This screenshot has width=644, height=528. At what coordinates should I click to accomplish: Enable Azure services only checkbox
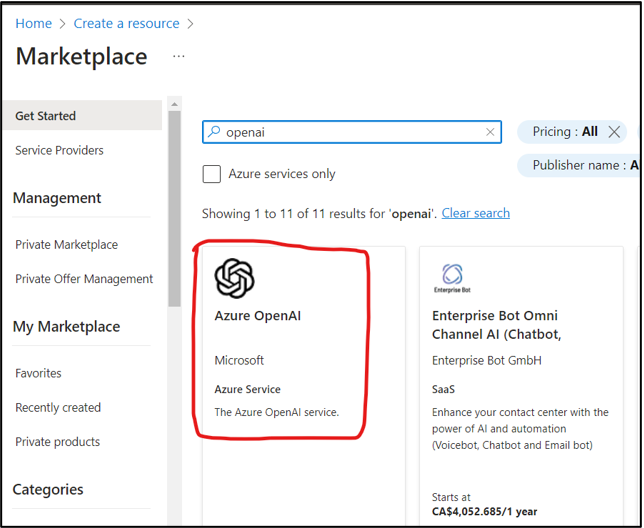click(x=212, y=174)
